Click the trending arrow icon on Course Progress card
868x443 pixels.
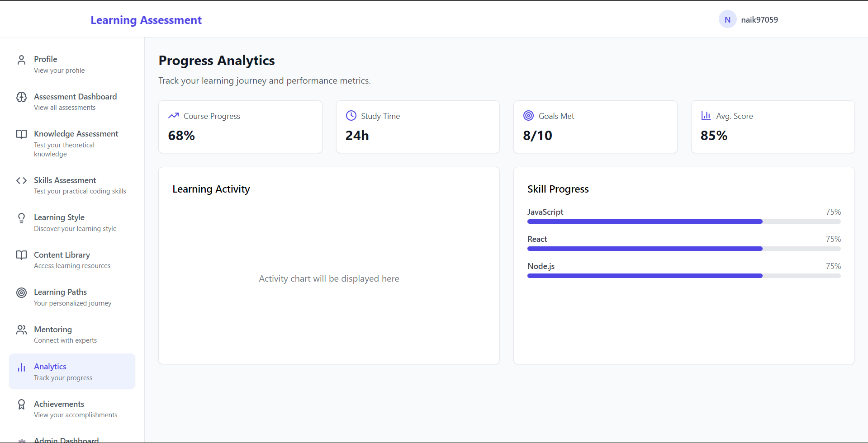[x=173, y=116]
